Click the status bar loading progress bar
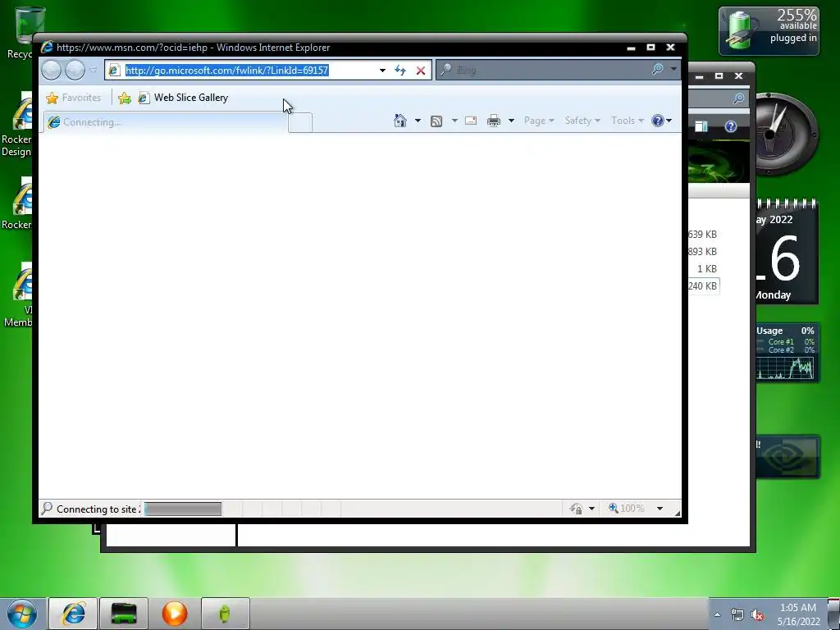The image size is (840, 630). point(183,509)
